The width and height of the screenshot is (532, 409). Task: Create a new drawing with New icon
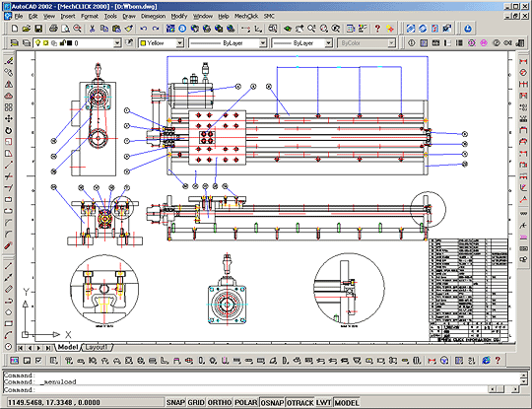(15, 29)
